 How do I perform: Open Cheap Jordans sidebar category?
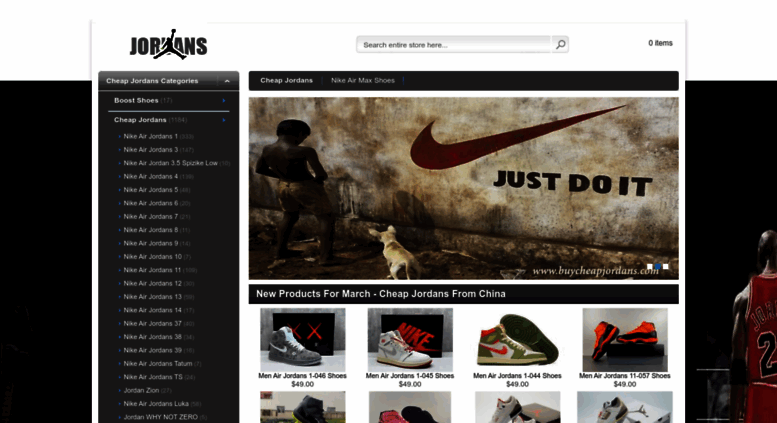point(140,120)
